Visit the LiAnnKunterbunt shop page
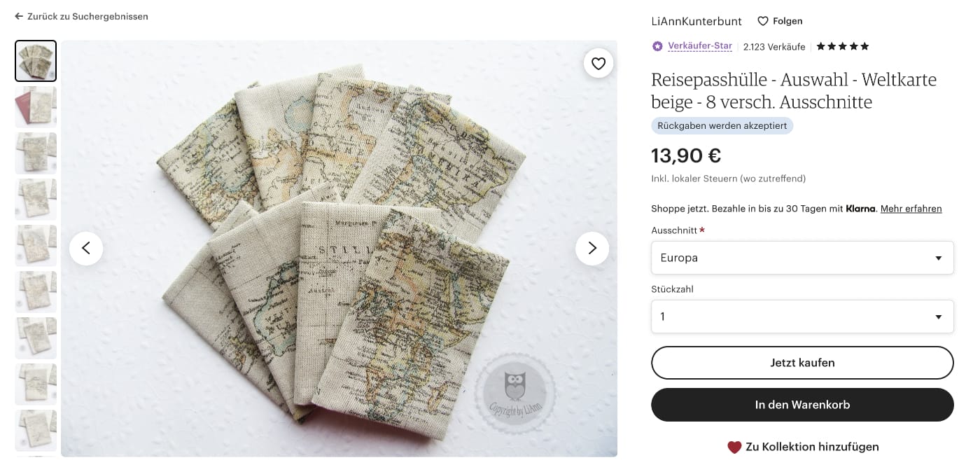Viewport: 980px width, 472px height. point(696,21)
